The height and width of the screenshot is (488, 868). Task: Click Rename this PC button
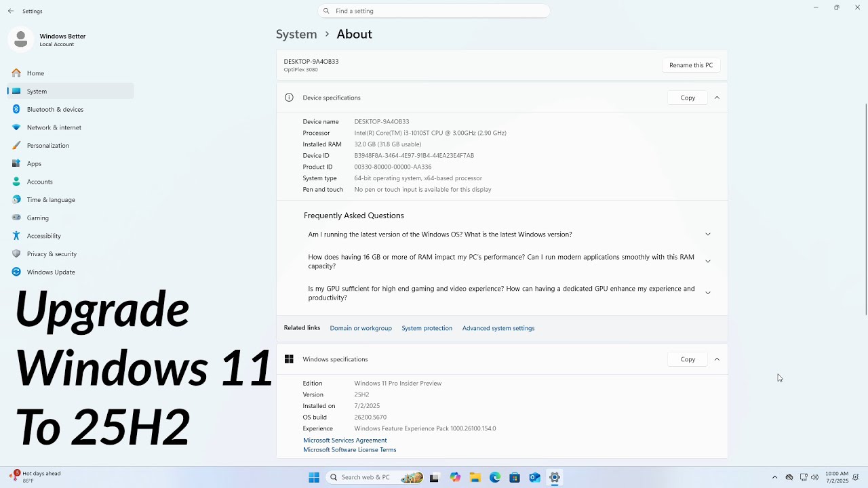[x=691, y=65]
